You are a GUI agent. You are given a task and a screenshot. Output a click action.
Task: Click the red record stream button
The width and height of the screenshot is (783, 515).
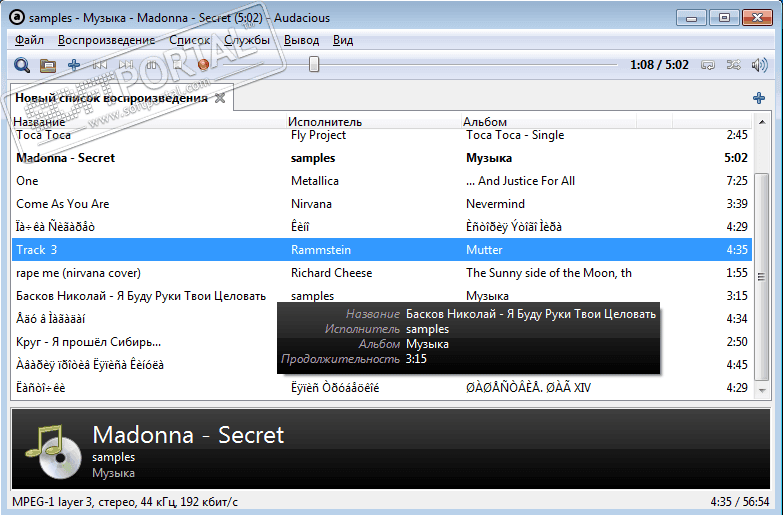(x=203, y=65)
